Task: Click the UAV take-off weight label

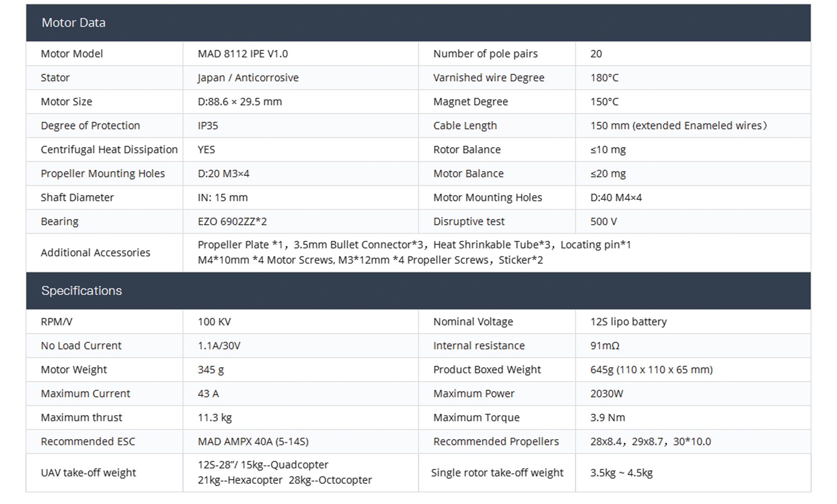Action: coord(88,473)
